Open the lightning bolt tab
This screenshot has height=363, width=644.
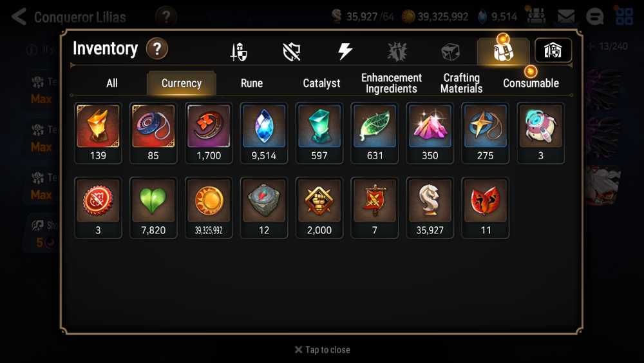[345, 52]
